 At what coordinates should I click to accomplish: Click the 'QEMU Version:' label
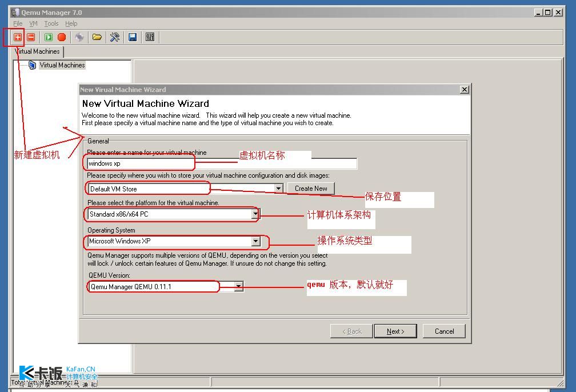pos(109,275)
